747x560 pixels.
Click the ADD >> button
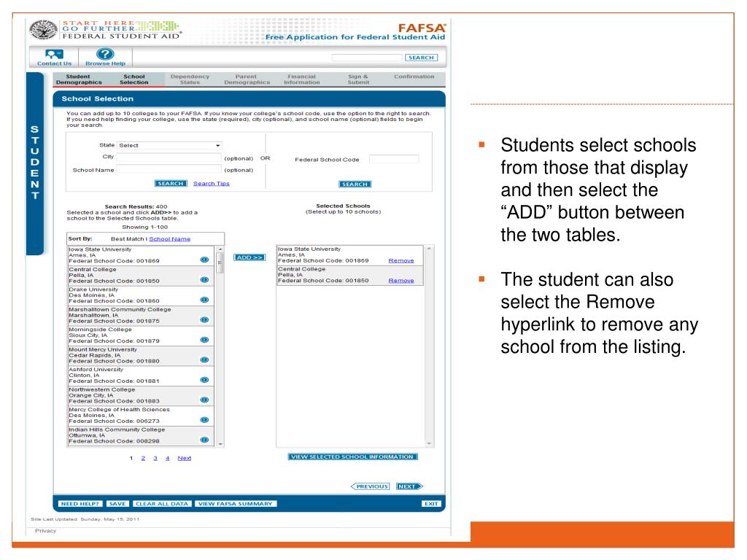[249, 257]
